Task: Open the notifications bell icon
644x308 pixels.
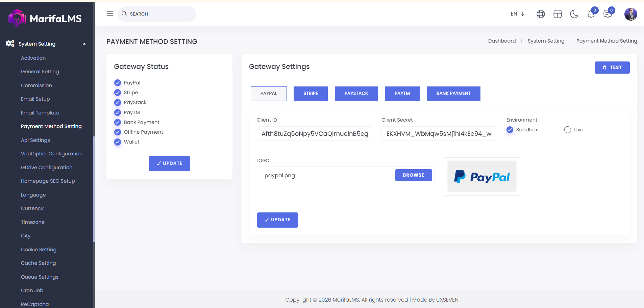Action: (x=591, y=14)
